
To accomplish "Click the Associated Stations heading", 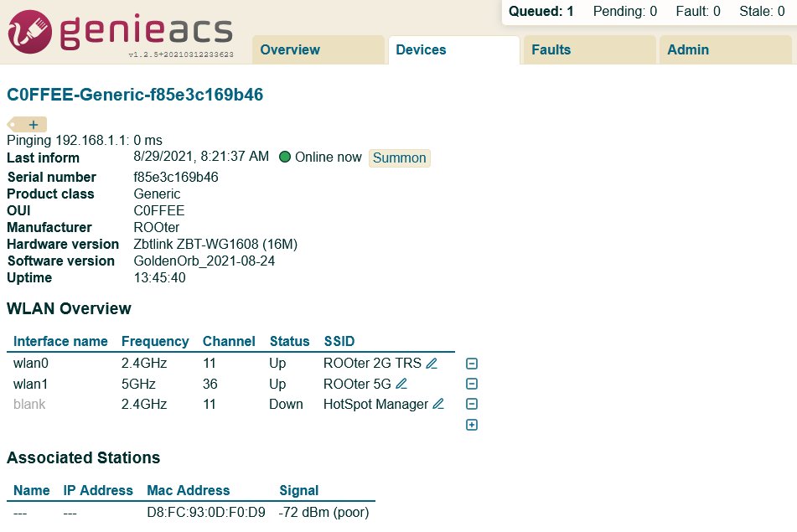I will [x=83, y=457].
